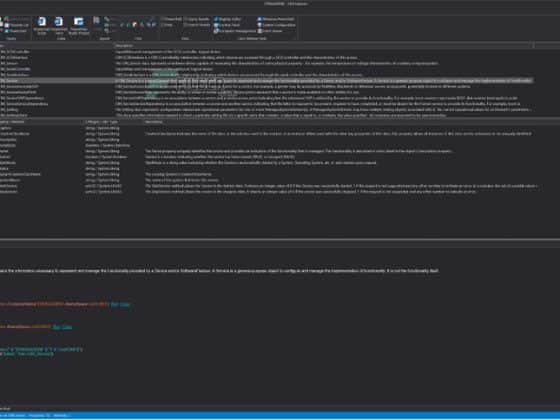Open Registry Editor from Local Windows Tools
This screenshot has height=420, width=560.
228,19
